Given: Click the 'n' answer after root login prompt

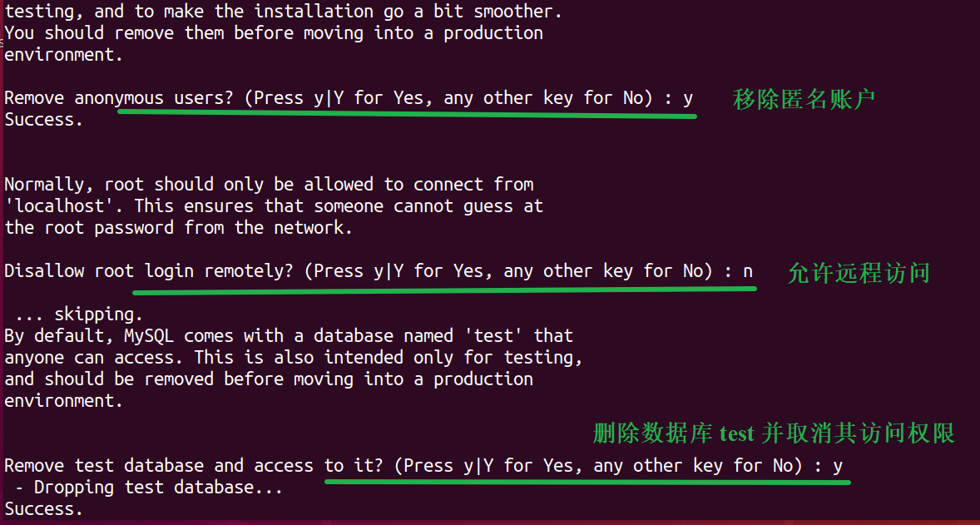Looking at the screenshot, I should tap(748, 273).
